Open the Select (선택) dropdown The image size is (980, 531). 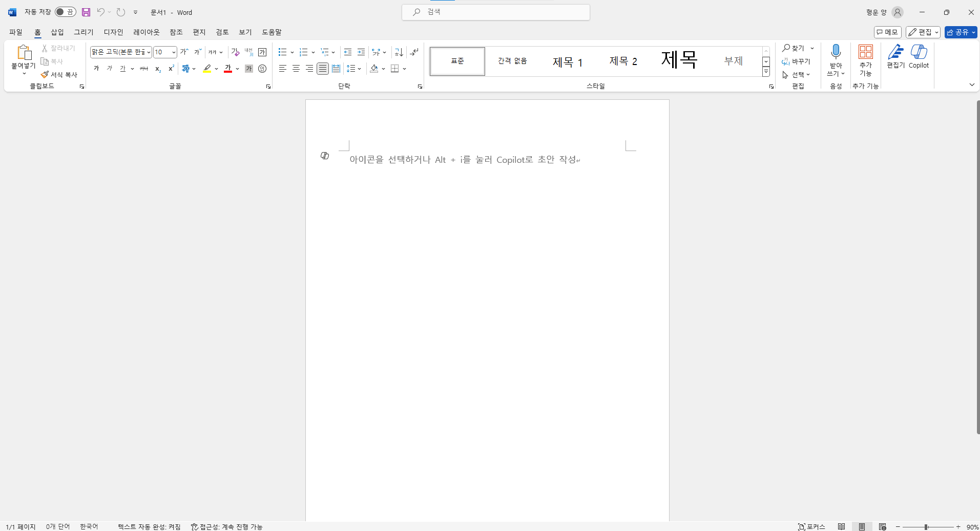click(x=797, y=75)
